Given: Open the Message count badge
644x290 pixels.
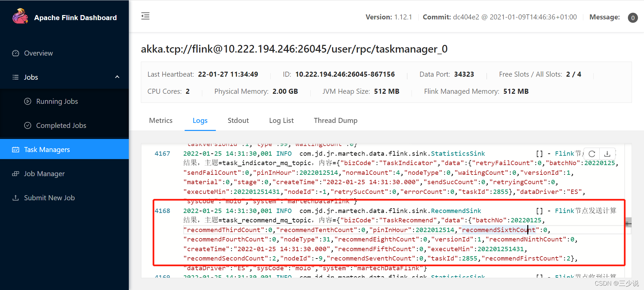Looking at the screenshot, I should click(x=633, y=18).
